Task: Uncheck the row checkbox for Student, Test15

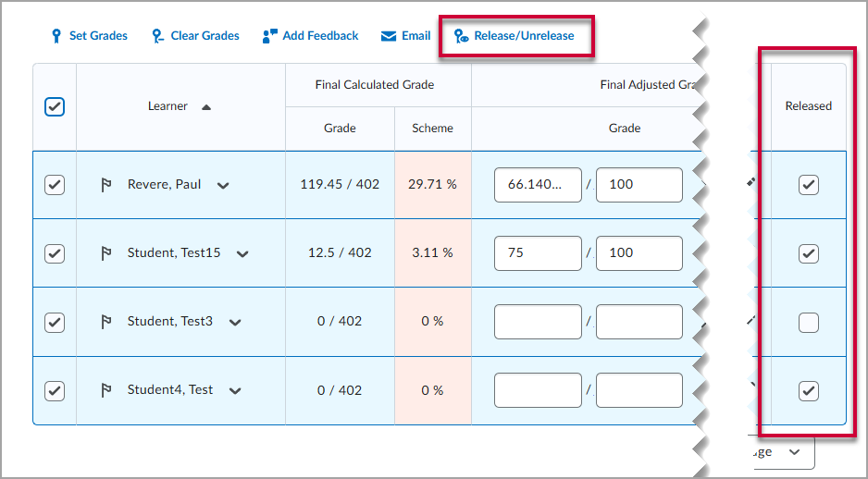Action: coord(55,253)
